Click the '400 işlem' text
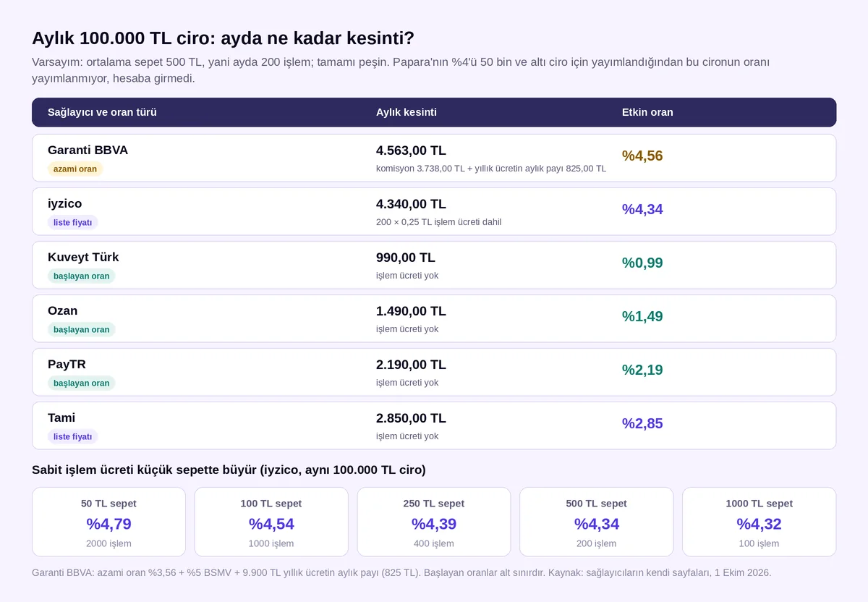Image resolution: width=868 pixels, height=602 pixels. tap(434, 543)
